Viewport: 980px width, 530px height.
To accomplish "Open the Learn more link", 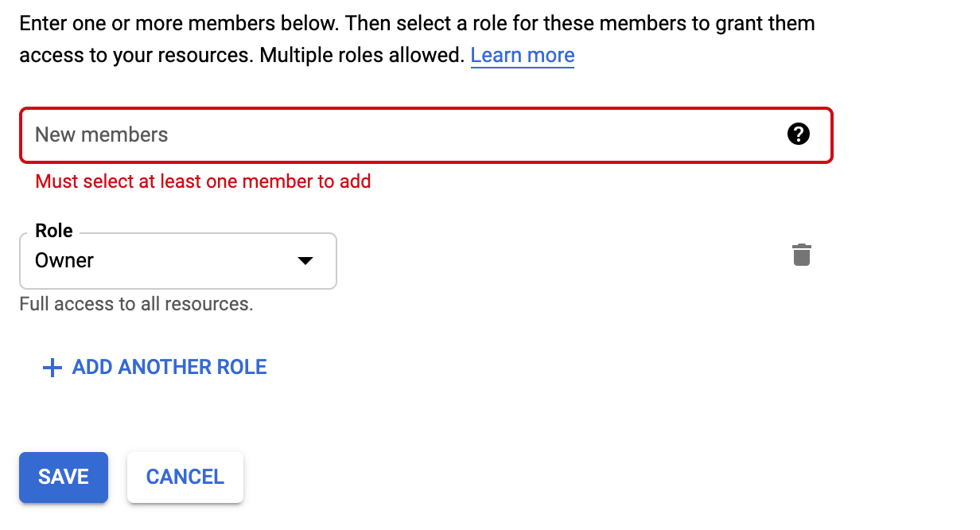I will click(x=522, y=56).
